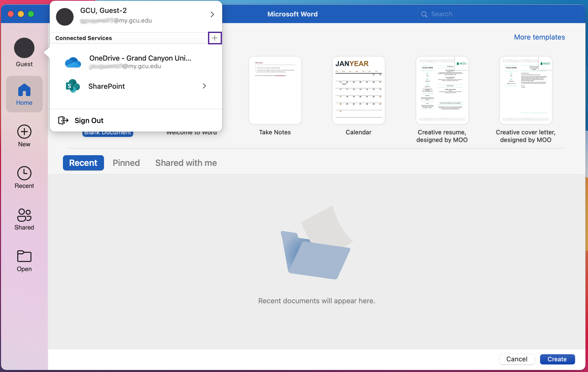Viewport: 588px width, 372px height.
Task: Click the Guest profile avatar in sidebar
Action: [x=24, y=48]
